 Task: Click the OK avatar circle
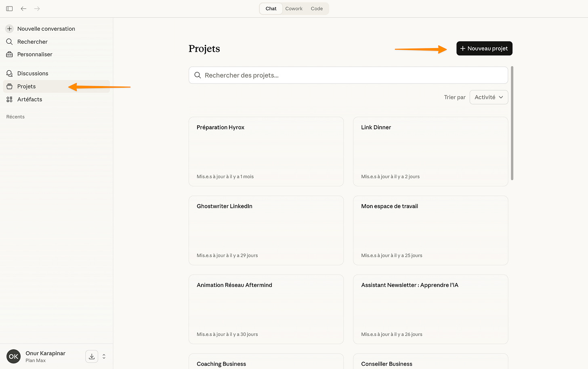[14, 356]
